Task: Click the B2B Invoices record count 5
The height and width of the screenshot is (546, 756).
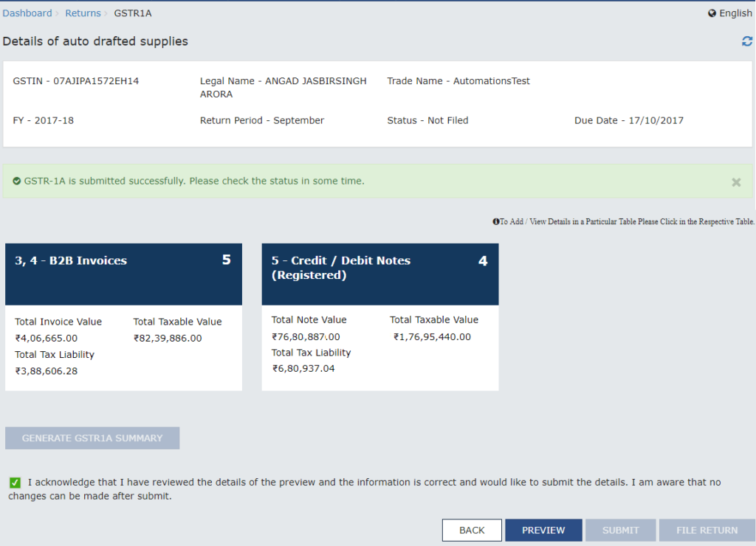Action: pos(227,260)
